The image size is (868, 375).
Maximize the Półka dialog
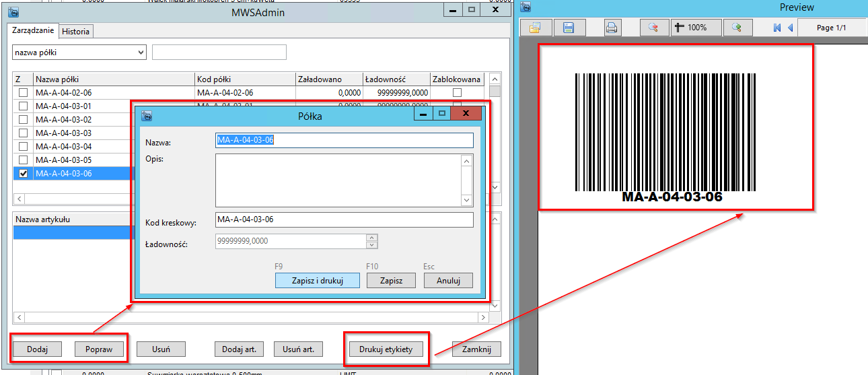441,114
